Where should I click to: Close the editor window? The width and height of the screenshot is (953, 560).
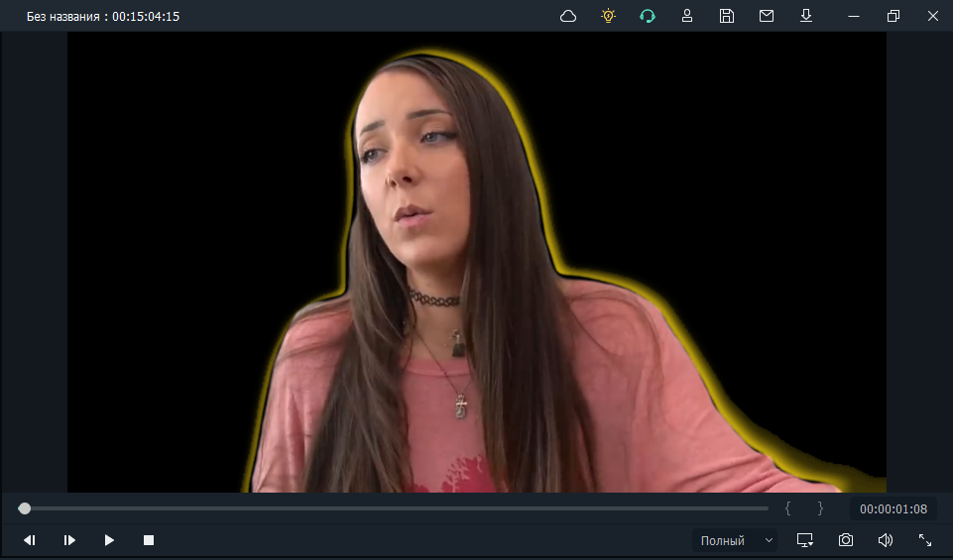933,17
